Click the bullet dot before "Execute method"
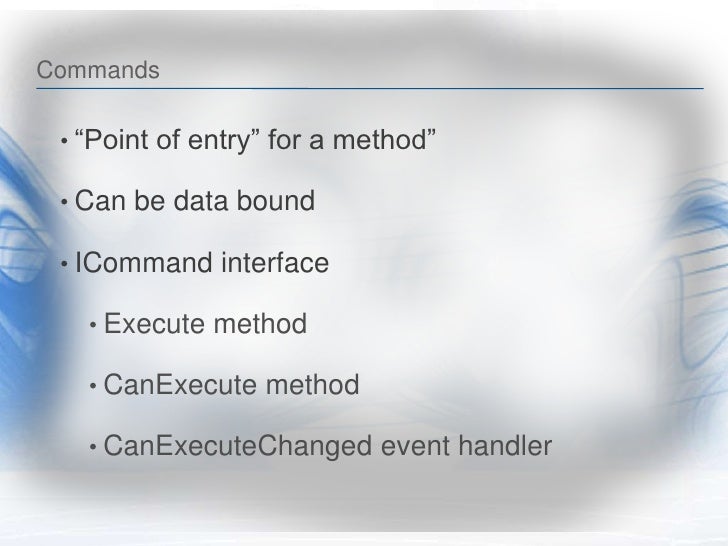Viewport: 728px width, 546px height. click(93, 325)
